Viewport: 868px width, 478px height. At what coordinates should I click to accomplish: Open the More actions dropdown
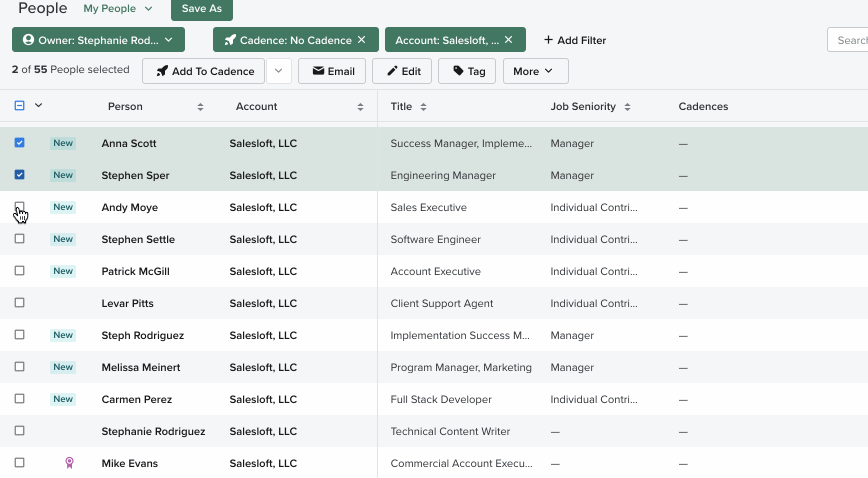[535, 71]
